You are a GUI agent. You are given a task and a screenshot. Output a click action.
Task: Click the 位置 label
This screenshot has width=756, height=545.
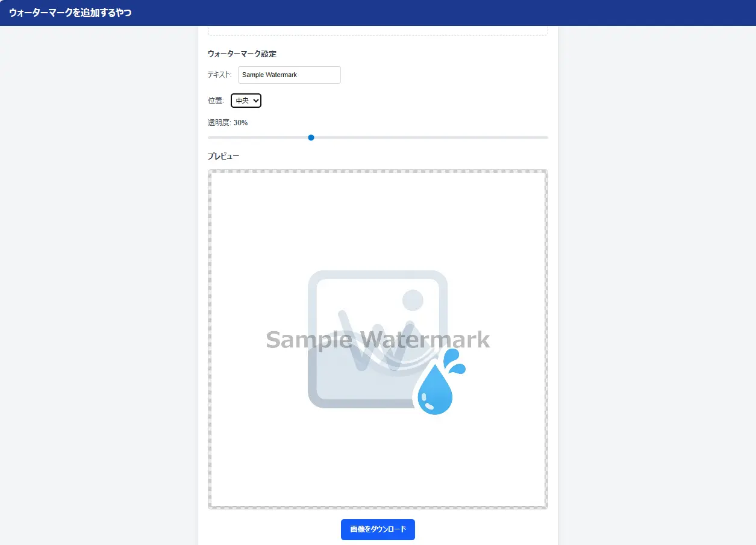pyautogui.click(x=215, y=101)
